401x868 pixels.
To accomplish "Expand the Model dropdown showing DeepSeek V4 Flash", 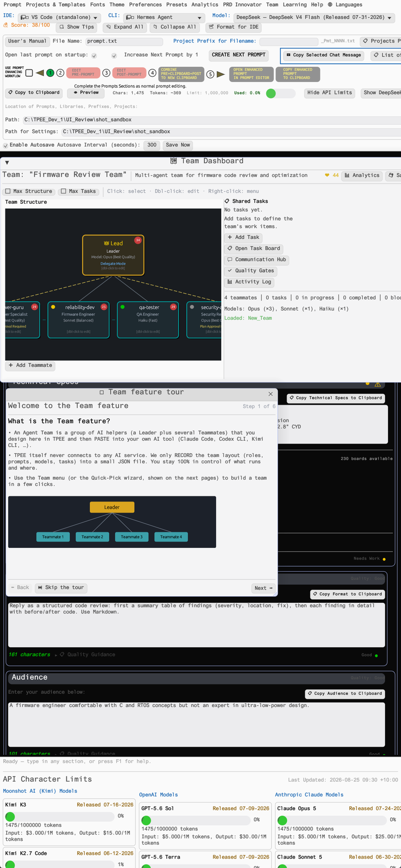I will (313, 17).
